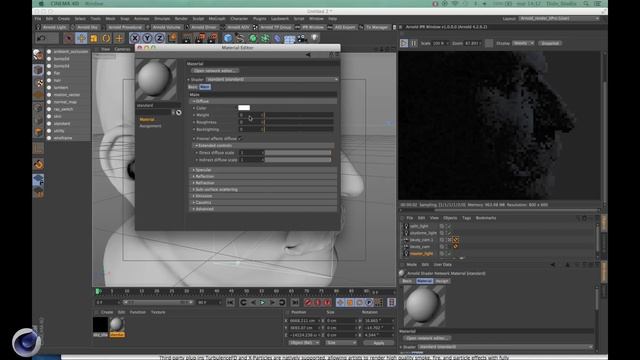This screenshot has width=640, height=360.
Task: Select the Basic tab in Material Editor
Action: [193, 87]
